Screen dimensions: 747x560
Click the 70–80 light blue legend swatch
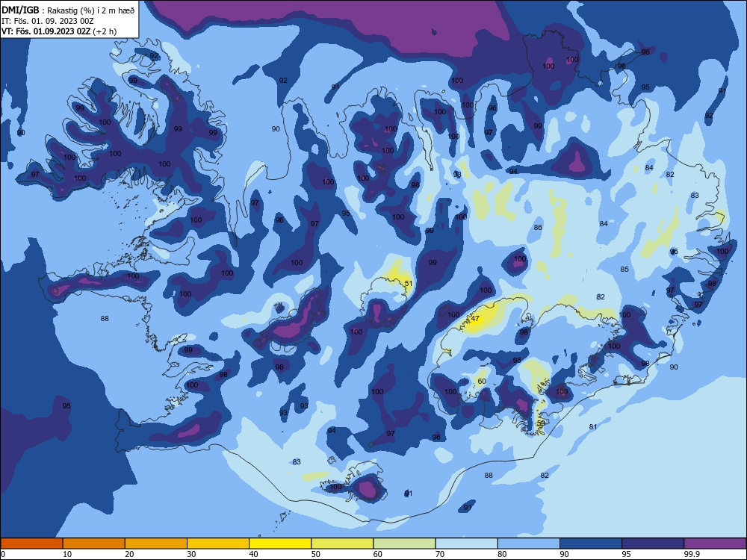pos(466,544)
